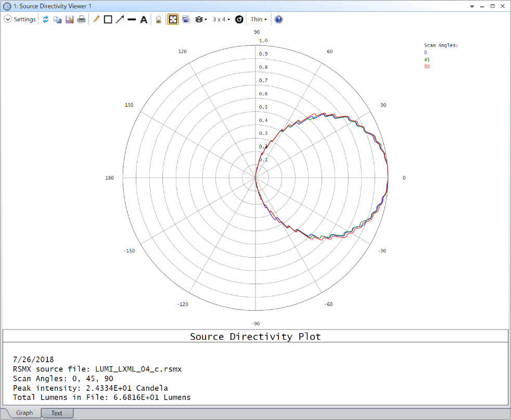This screenshot has height=420, width=511.
Task: Click the RSMX source file line
Action: click(97, 369)
